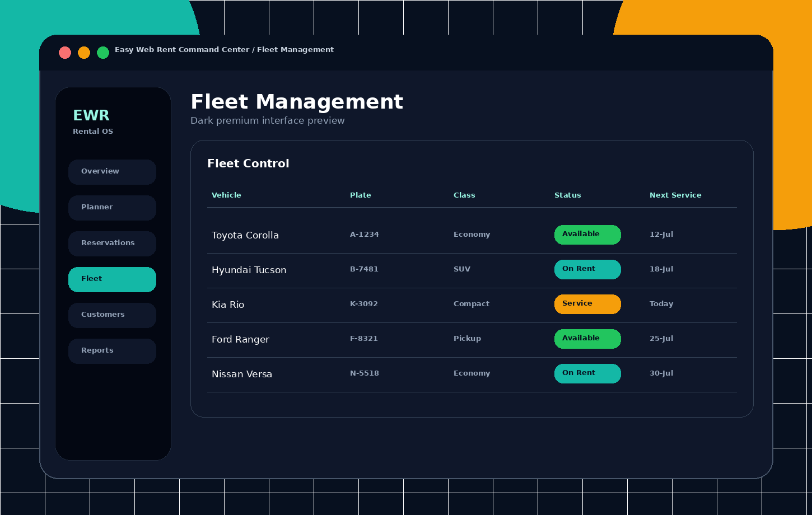Click Ford Ranger's Available status badge
812x515 pixels.
[587, 339]
